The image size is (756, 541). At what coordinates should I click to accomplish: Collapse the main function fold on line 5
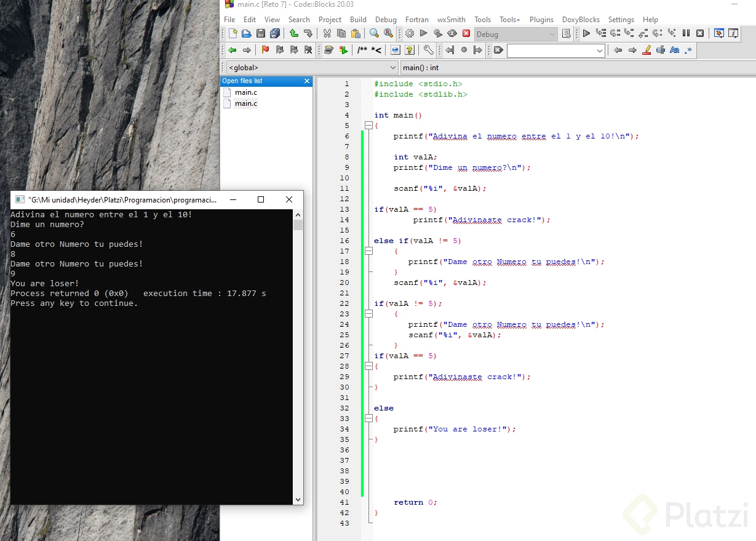tap(368, 126)
